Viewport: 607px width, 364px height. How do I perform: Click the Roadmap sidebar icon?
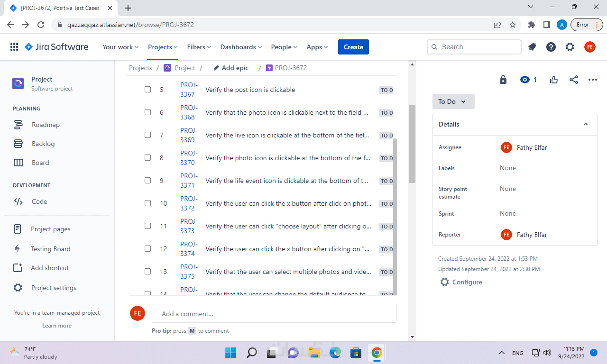(18, 125)
